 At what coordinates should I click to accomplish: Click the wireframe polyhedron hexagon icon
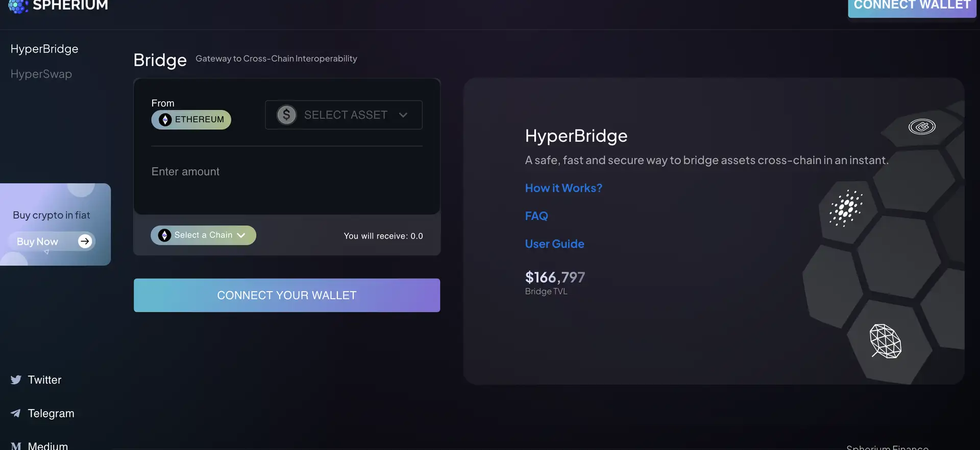click(885, 341)
